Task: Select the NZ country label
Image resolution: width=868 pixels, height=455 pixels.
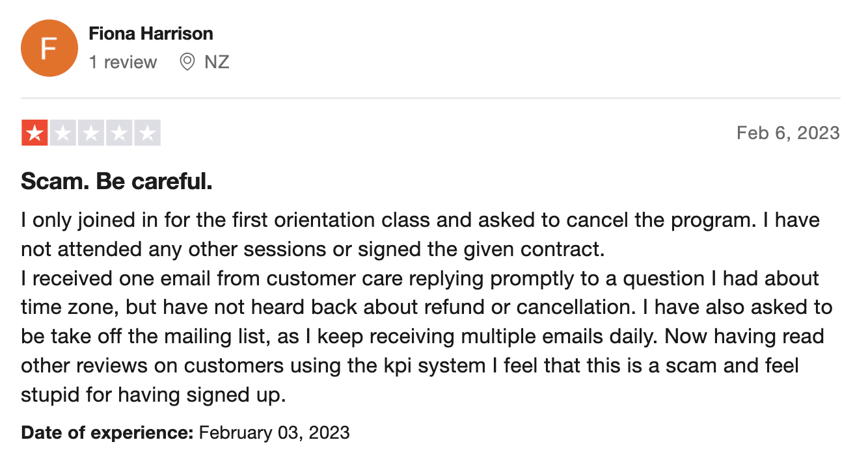Action: tap(217, 62)
